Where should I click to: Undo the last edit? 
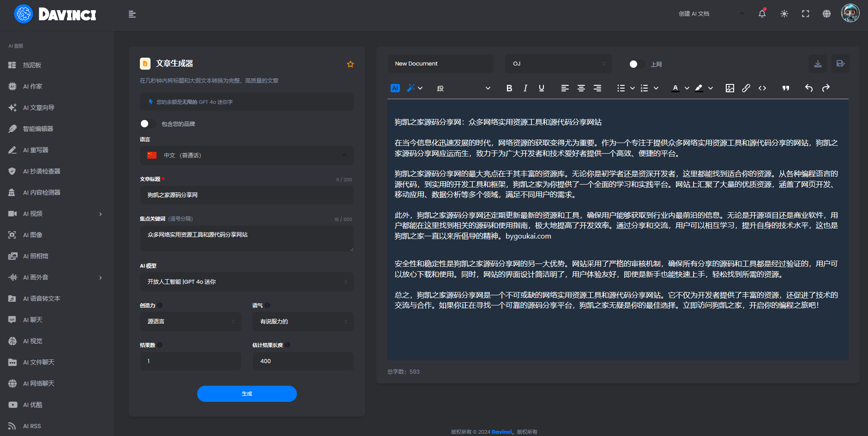[x=809, y=88]
